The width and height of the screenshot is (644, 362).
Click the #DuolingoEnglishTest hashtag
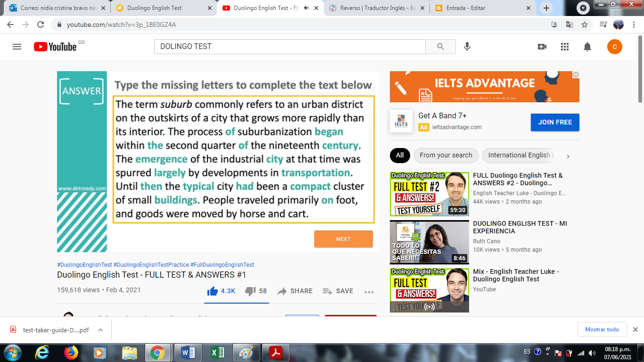point(84,265)
